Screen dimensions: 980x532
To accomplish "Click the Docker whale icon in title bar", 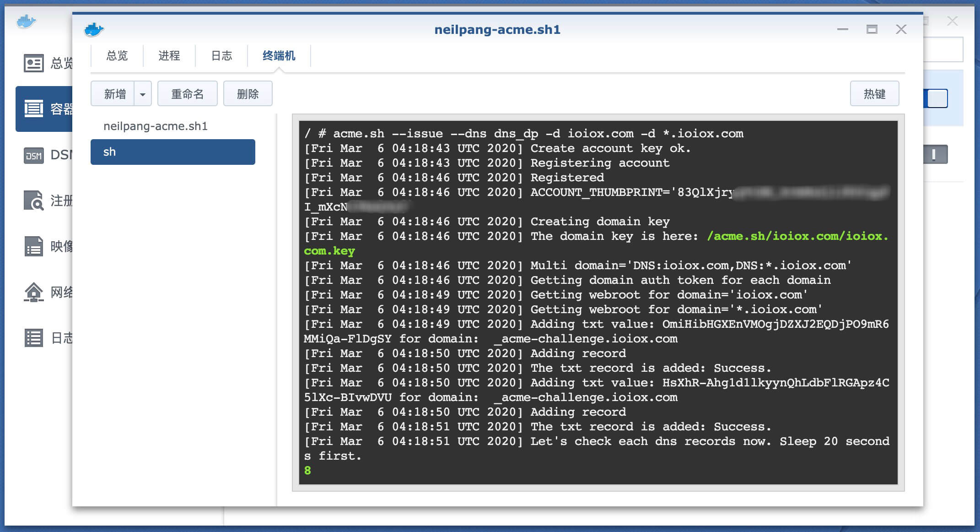I will 94,30.
